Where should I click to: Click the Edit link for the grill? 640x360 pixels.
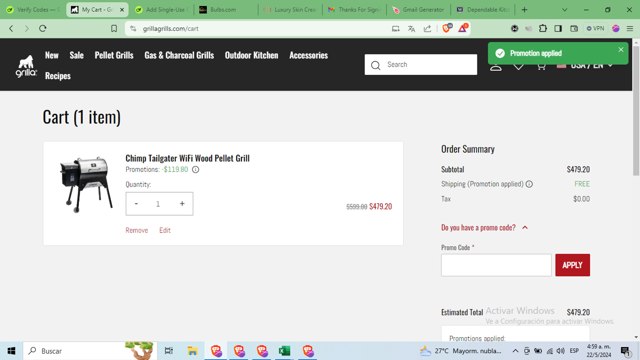(x=165, y=230)
